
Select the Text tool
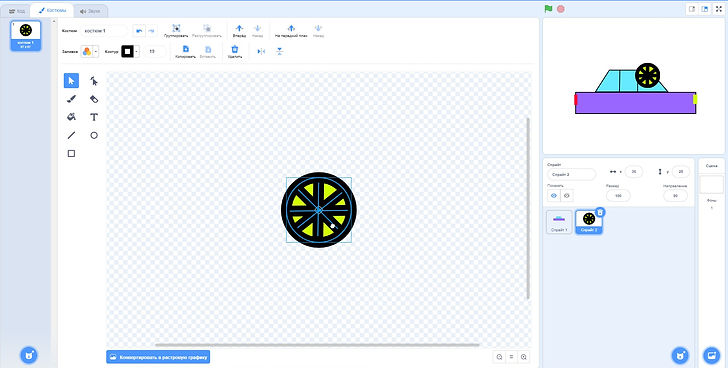click(x=94, y=117)
